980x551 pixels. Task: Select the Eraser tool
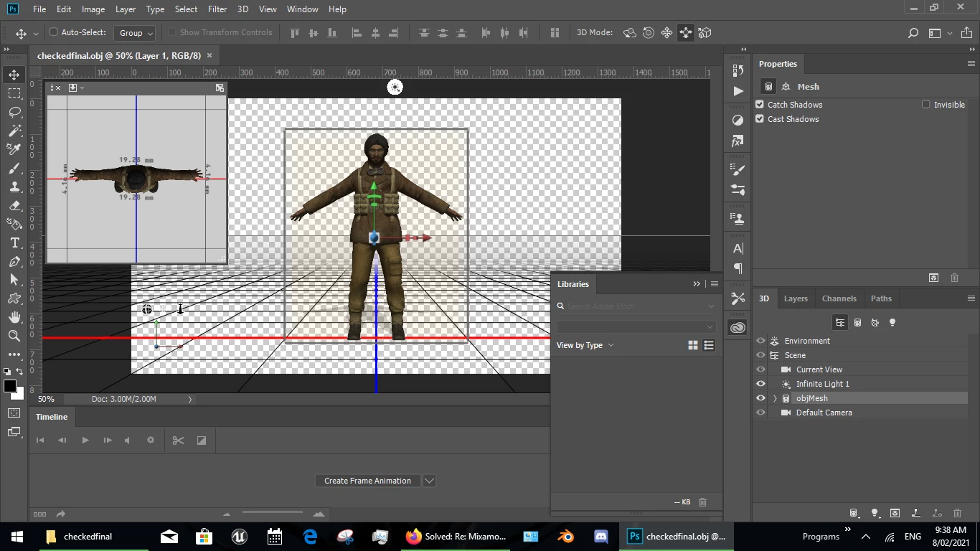14,206
